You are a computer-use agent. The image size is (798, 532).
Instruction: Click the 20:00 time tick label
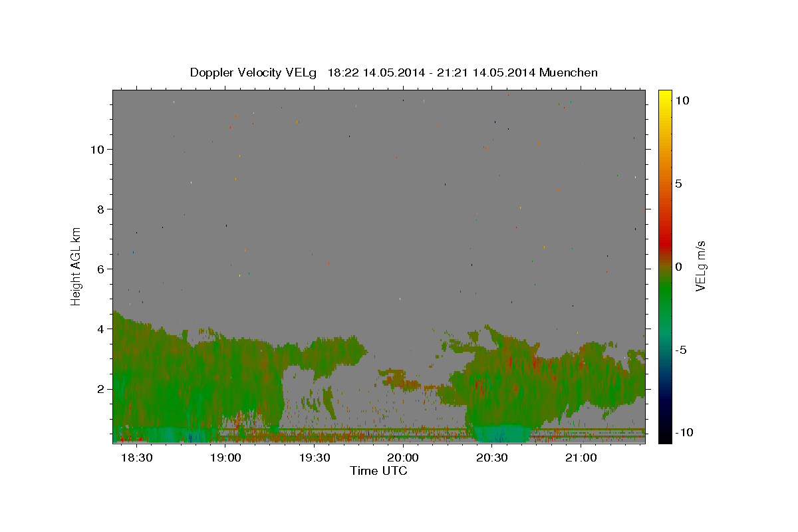[x=403, y=458]
